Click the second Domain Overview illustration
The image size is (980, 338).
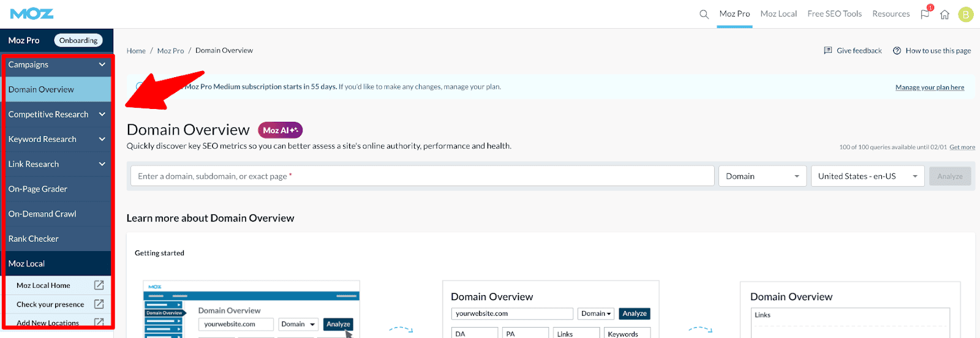click(x=551, y=309)
